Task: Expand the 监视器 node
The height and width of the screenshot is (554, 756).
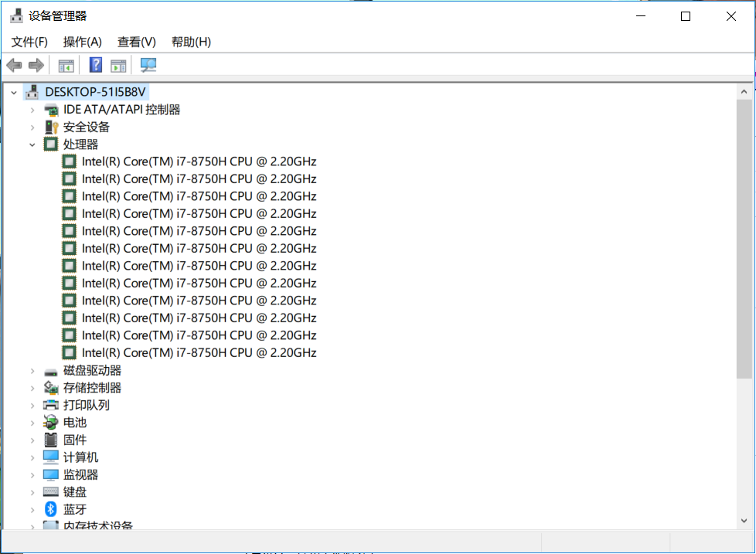Action: click(x=32, y=474)
